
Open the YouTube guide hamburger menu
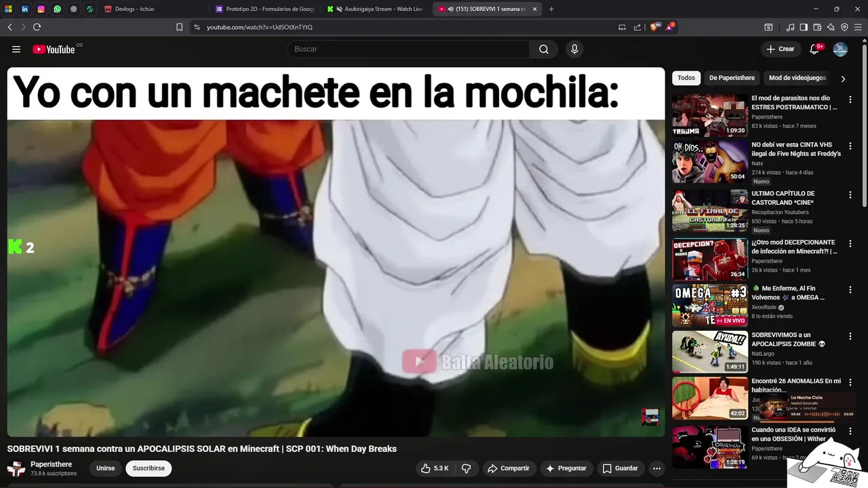(x=16, y=49)
